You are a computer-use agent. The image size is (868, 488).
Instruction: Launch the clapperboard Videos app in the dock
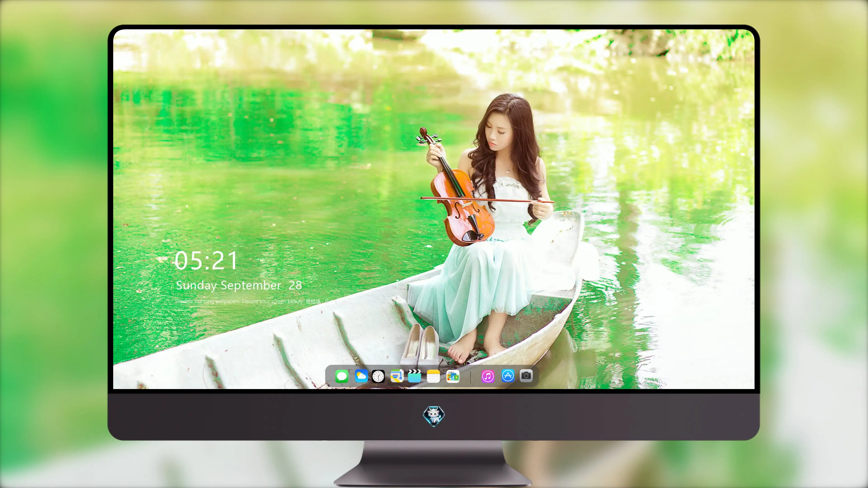pos(415,376)
